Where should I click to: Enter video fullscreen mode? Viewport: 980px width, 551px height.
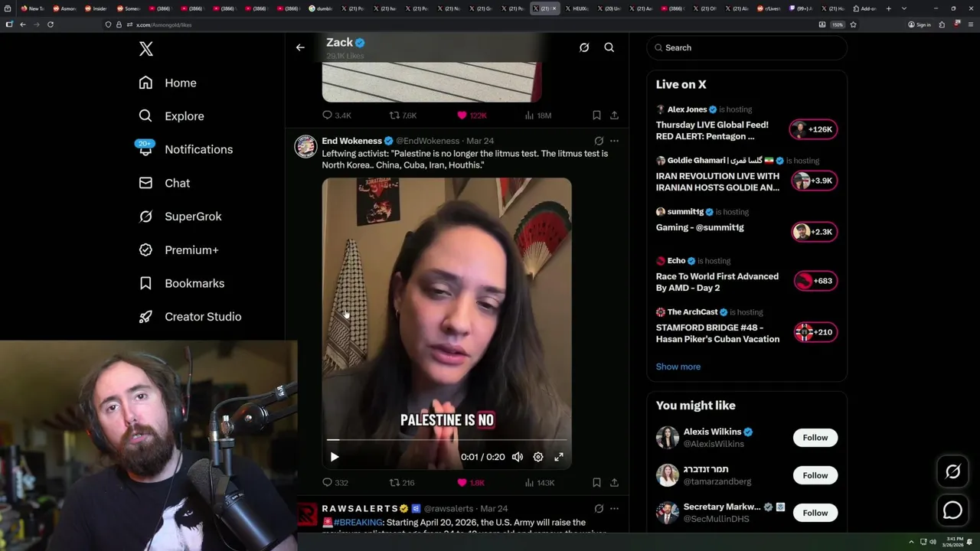point(559,457)
